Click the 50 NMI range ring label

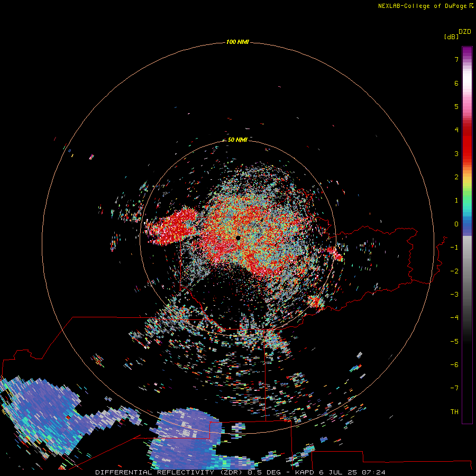[x=237, y=140]
